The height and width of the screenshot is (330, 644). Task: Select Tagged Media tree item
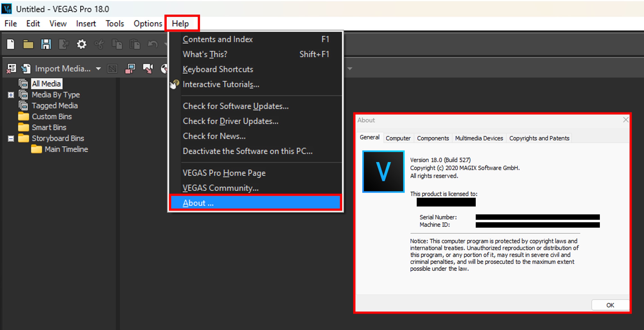click(55, 106)
